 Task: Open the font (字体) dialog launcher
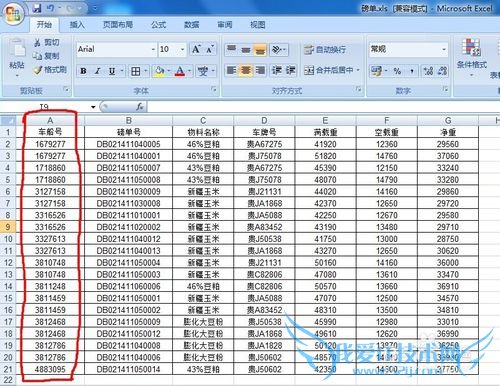tap(214, 89)
